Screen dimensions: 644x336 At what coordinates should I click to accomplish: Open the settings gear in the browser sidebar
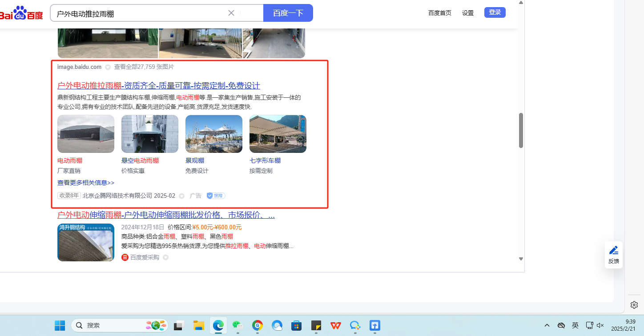click(x=634, y=304)
